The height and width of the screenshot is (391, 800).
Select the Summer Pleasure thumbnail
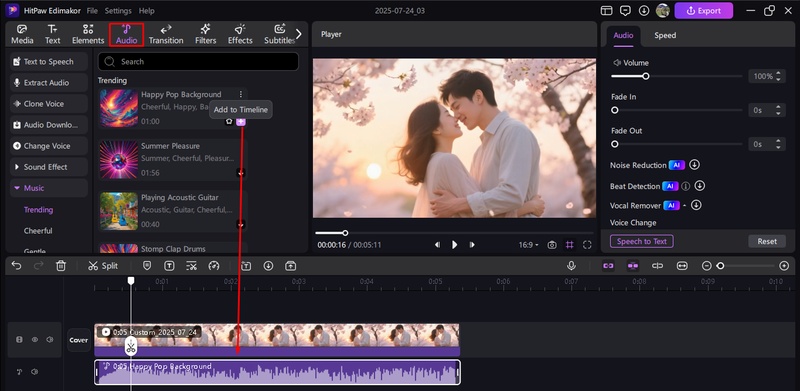pyautogui.click(x=119, y=160)
